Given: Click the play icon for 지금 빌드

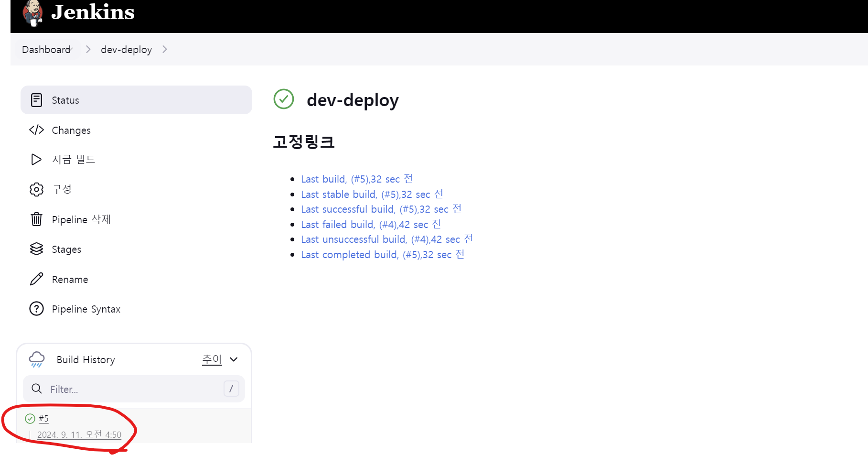Looking at the screenshot, I should coord(36,159).
